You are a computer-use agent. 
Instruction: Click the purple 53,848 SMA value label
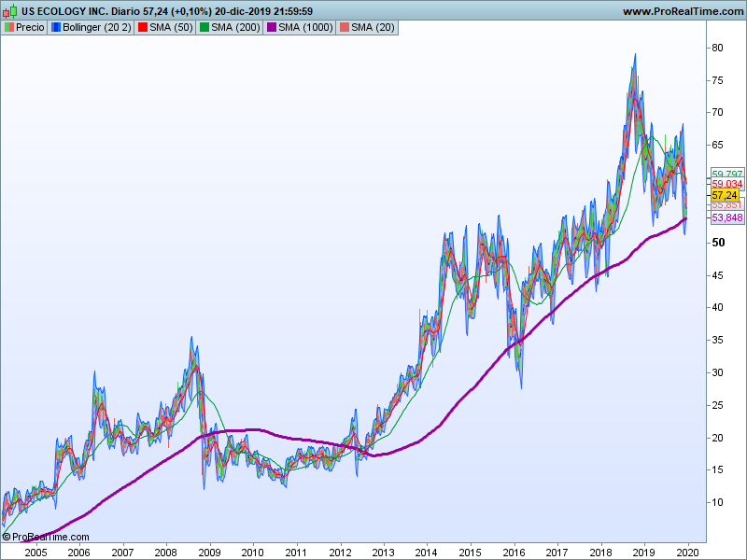[727, 217]
